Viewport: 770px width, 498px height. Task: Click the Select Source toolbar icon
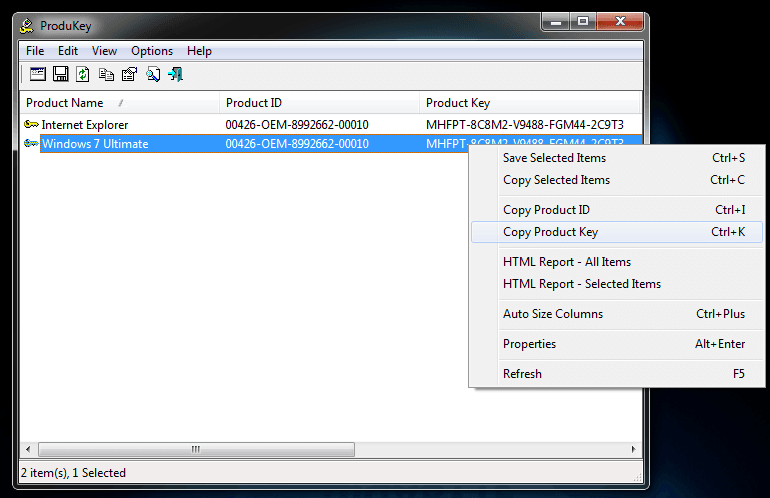pos(38,74)
